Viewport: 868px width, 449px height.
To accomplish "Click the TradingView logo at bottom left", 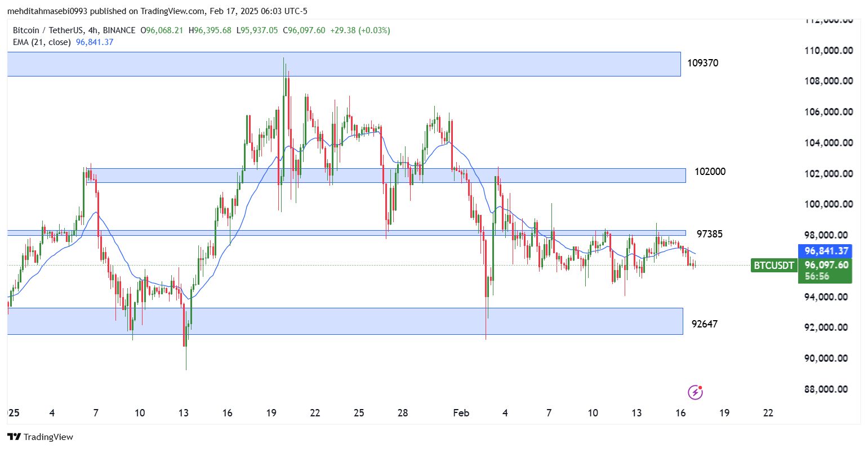I will pyautogui.click(x=40, y=437).
